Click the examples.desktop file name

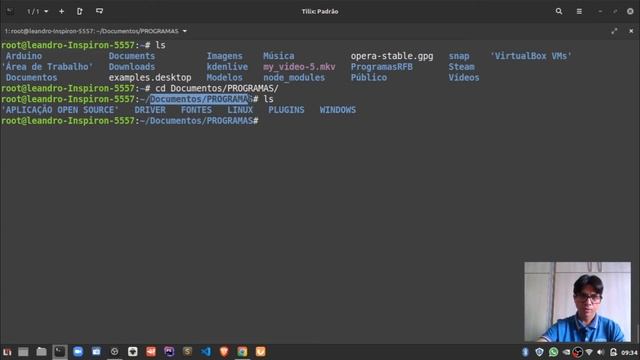coord(150,78)
